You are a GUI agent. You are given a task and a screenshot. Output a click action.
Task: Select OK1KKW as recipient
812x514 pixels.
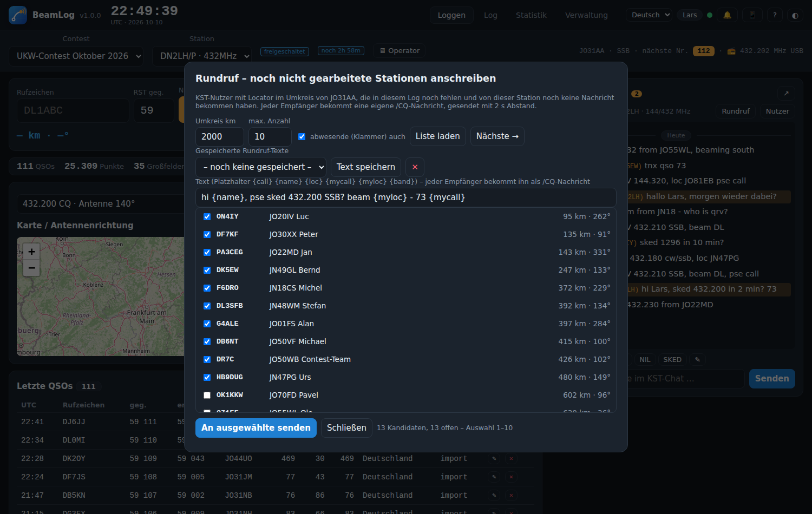tap(207, 395)
